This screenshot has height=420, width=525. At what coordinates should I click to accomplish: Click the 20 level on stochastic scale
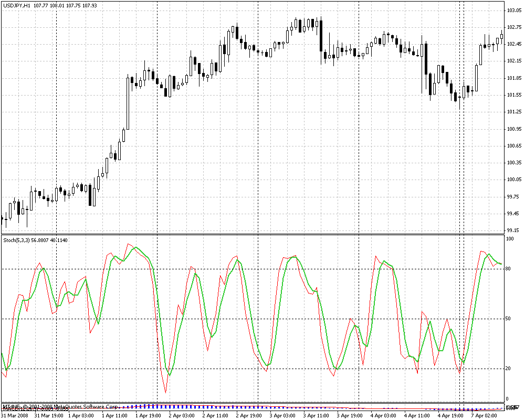508,369
